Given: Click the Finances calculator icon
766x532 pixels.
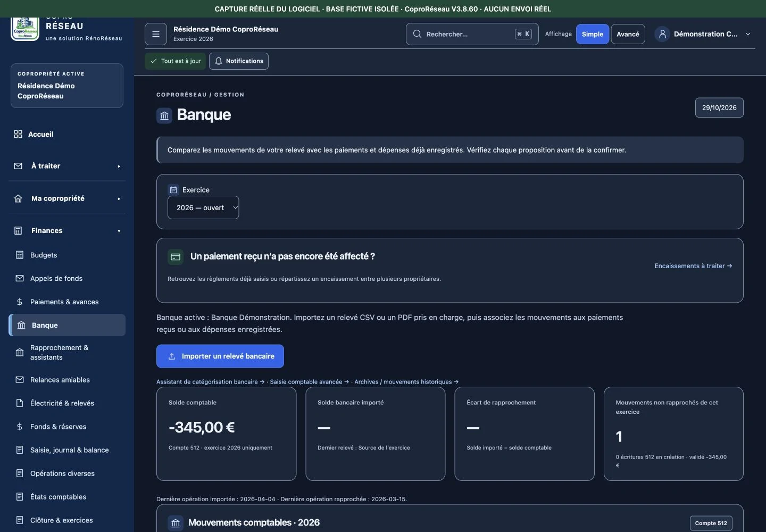Looking at the screenshot, I should (18, 231).
